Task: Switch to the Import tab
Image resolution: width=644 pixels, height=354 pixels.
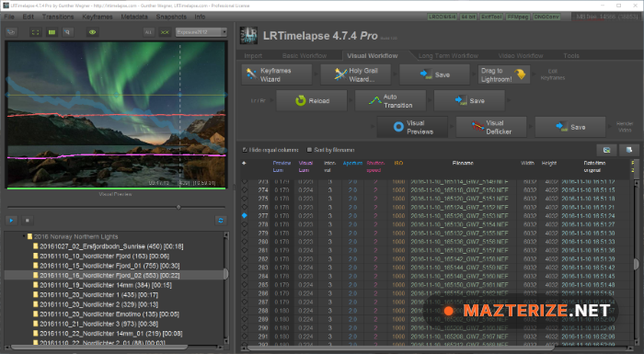Action: 253,56
